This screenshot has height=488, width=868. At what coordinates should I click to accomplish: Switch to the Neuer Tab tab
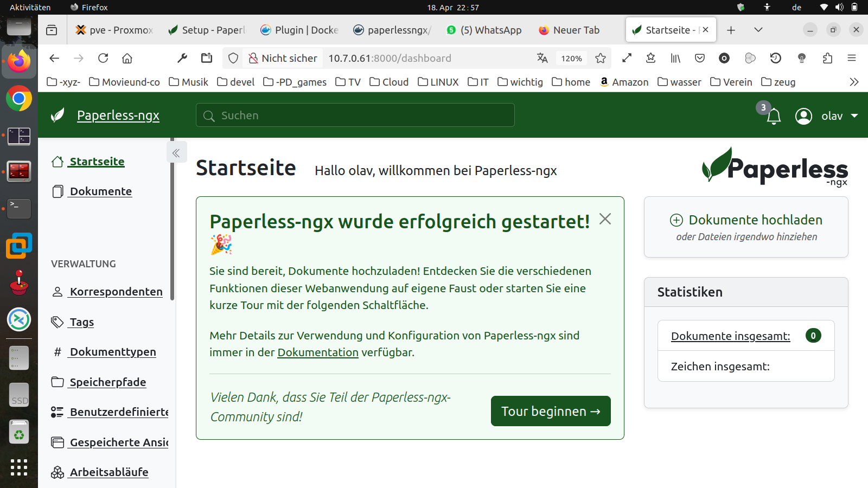coord(577,30)
